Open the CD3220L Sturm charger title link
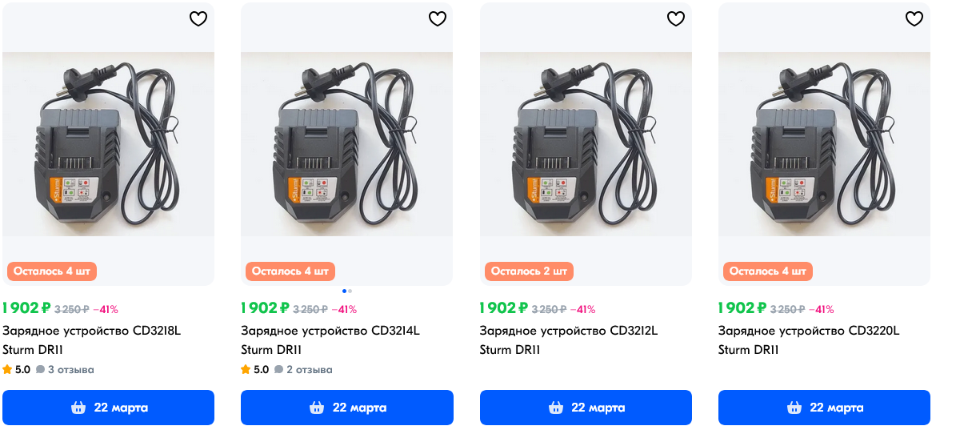 pos(809,331)
